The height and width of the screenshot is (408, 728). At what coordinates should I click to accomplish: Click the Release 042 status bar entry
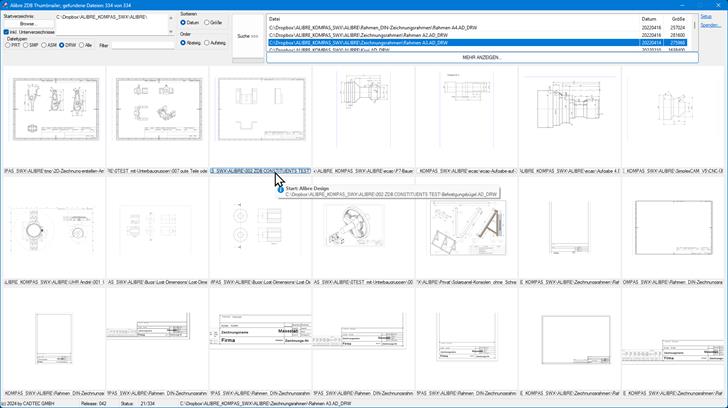click(93, 404)
